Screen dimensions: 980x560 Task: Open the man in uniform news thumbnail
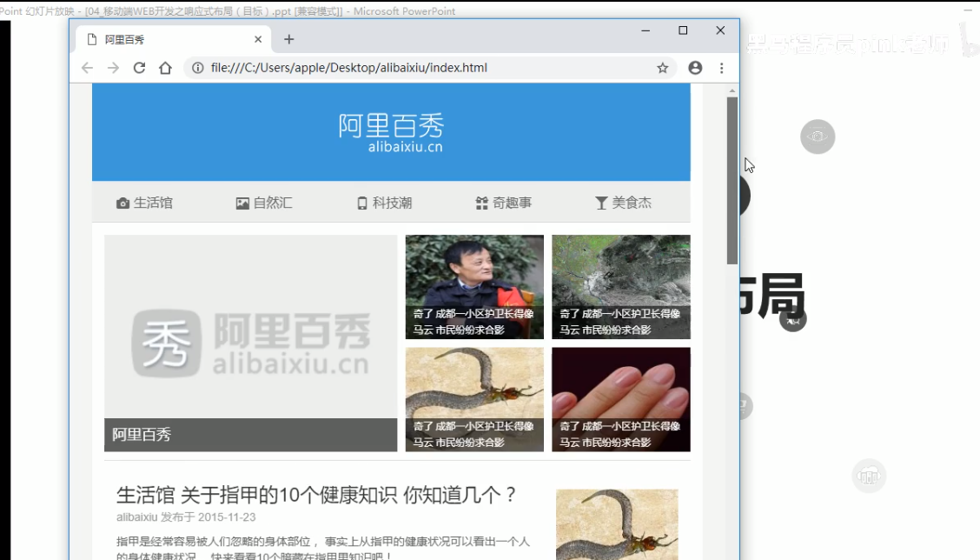point(474,287)
